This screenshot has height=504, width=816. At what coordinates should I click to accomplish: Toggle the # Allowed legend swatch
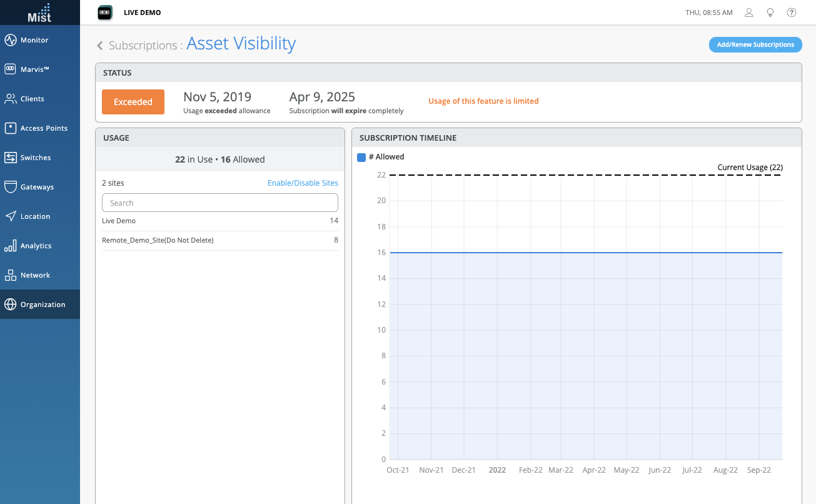click(361, 158)
